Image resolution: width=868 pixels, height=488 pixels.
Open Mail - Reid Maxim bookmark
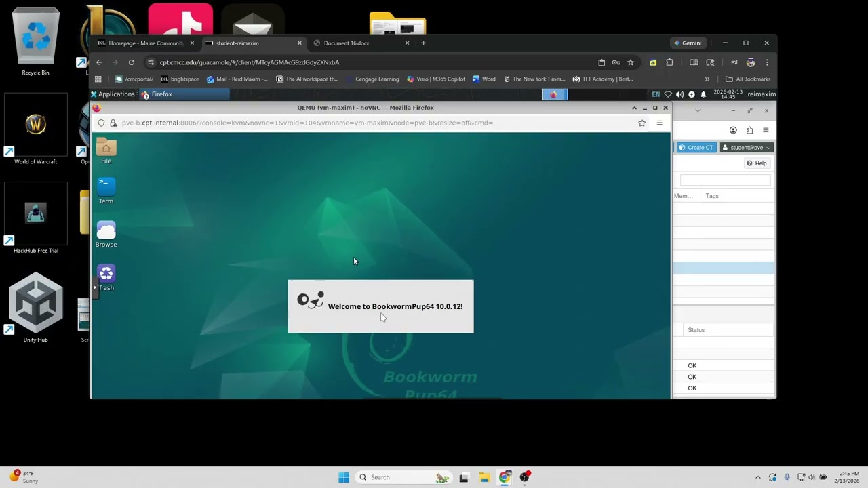pyautogui.click(x=237, y=79)
